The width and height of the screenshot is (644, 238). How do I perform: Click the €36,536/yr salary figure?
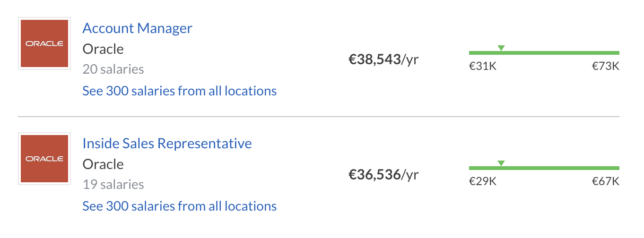(383, 175)
